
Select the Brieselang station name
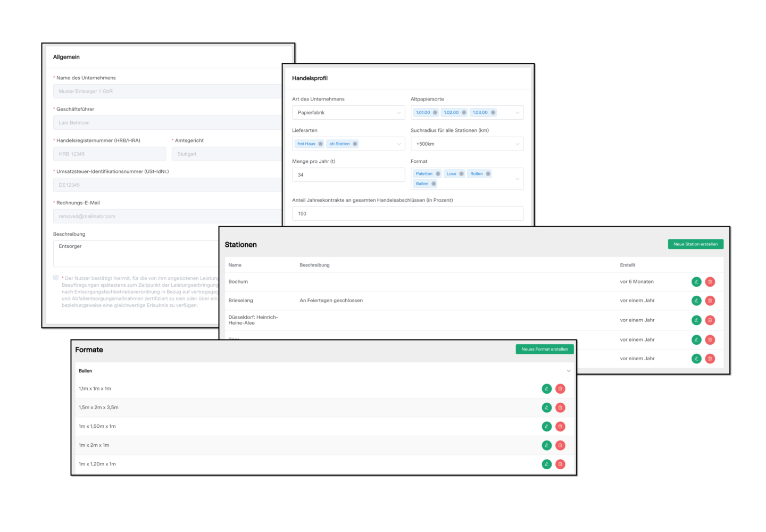[241, 301]
